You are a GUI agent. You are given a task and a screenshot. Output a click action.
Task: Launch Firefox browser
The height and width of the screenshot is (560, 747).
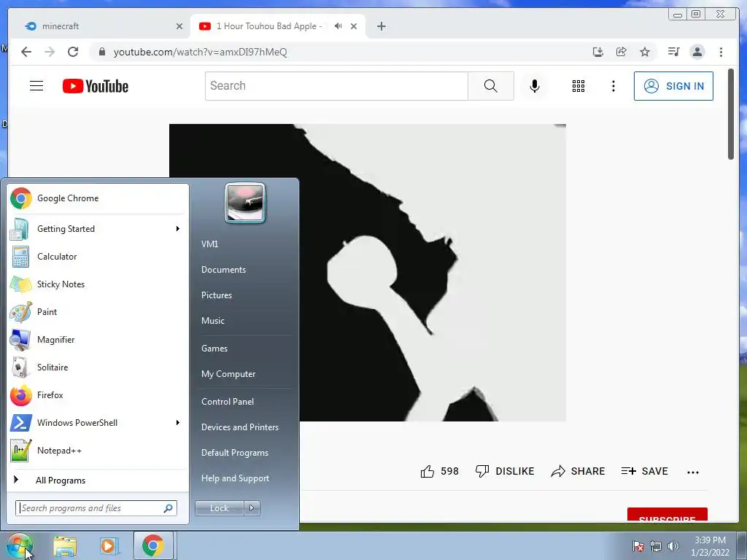98,394
